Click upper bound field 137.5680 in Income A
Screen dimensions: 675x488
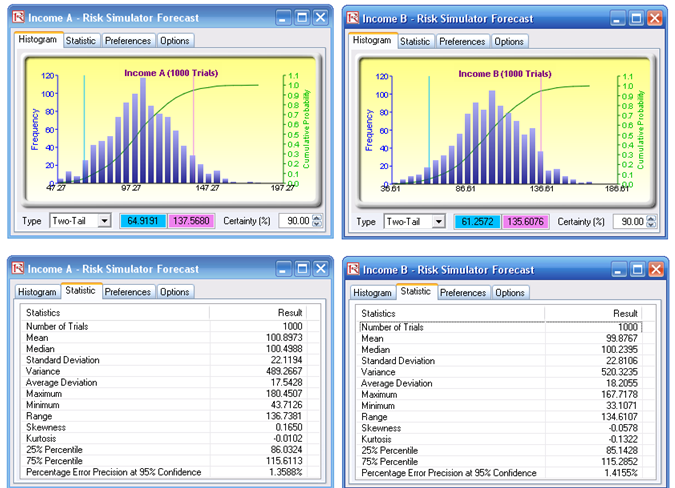191,221
